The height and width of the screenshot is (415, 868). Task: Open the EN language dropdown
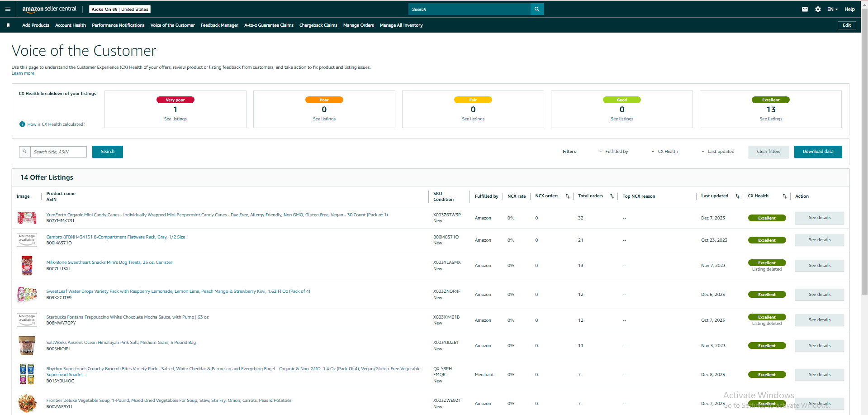(832, 9)
